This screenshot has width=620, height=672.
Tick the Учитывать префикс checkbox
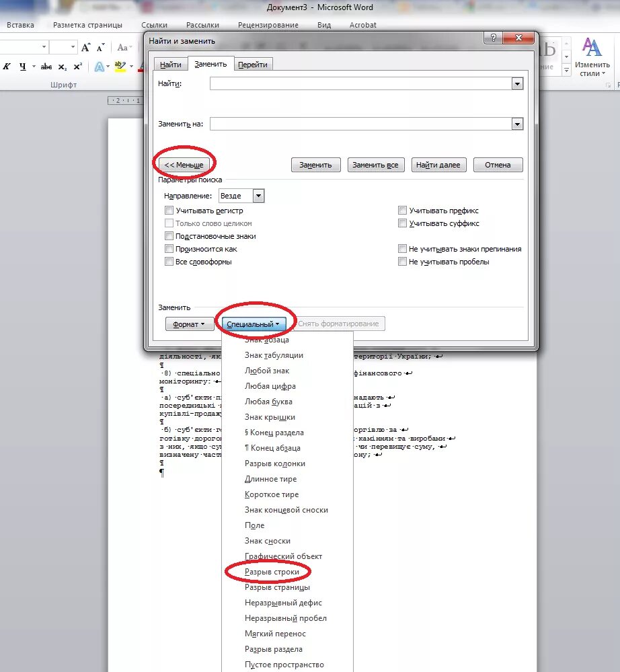(402, 211)
